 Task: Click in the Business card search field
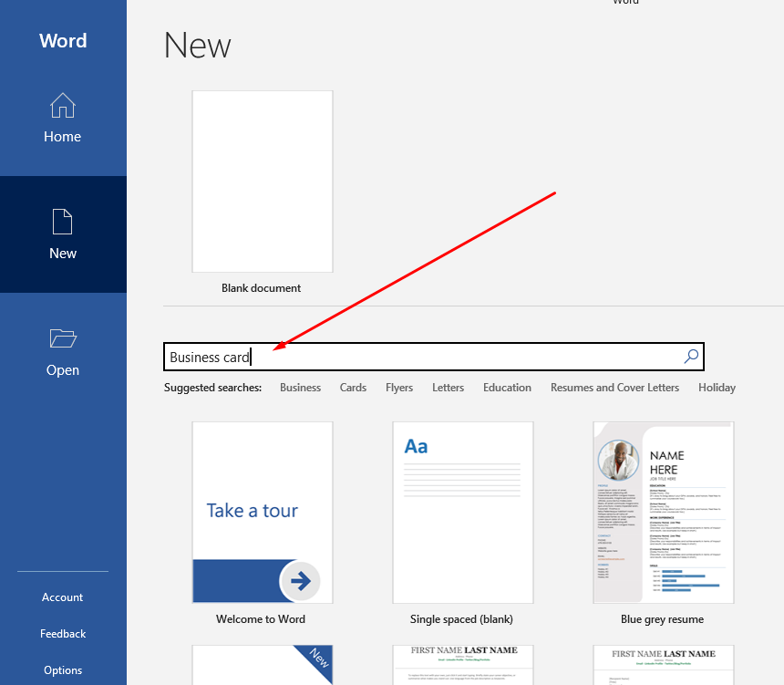click(x=419, y=357)
